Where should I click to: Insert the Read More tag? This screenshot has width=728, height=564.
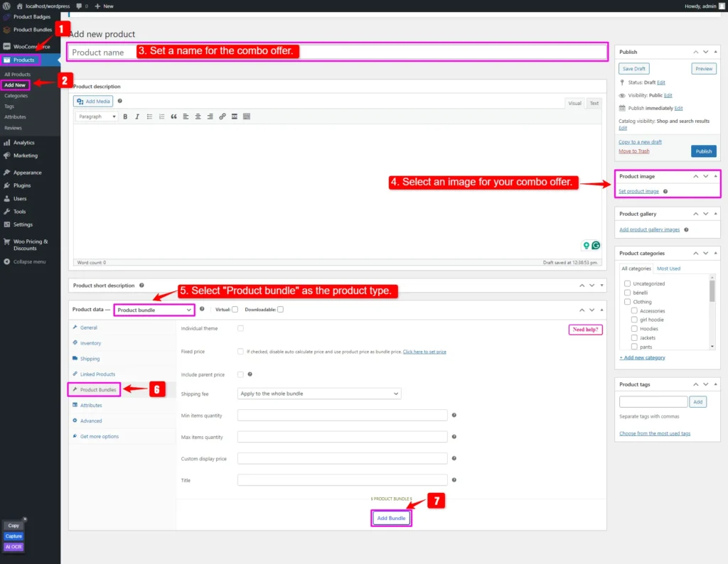click(235, 116)
